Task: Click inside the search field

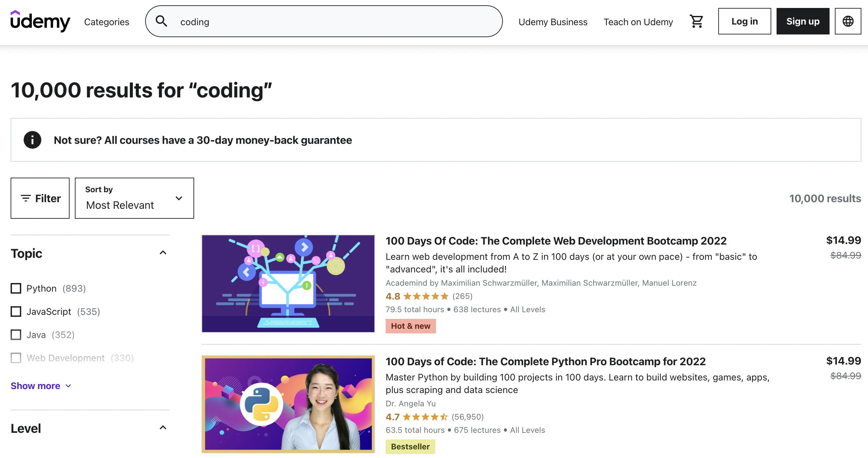Action: point(303,21)
